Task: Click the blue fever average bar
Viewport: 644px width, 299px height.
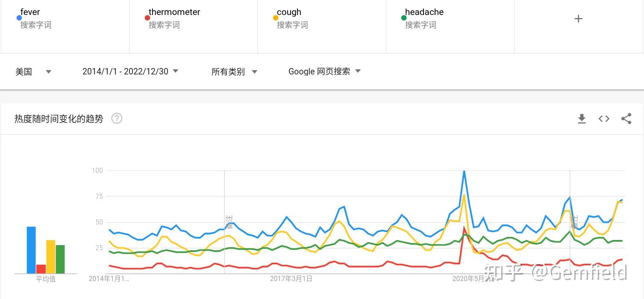Action: click(31, 250)
